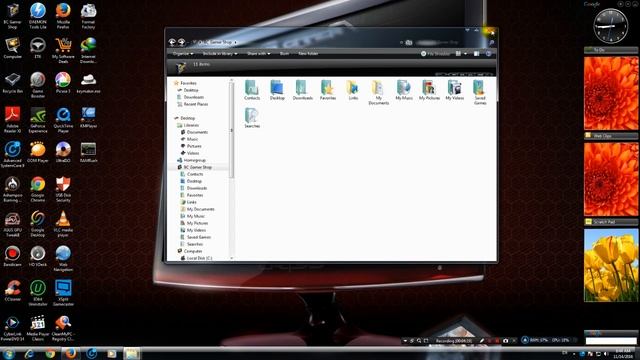
Task: Open Explorer help icon in toolbar
Action: (x=489, y=53)
